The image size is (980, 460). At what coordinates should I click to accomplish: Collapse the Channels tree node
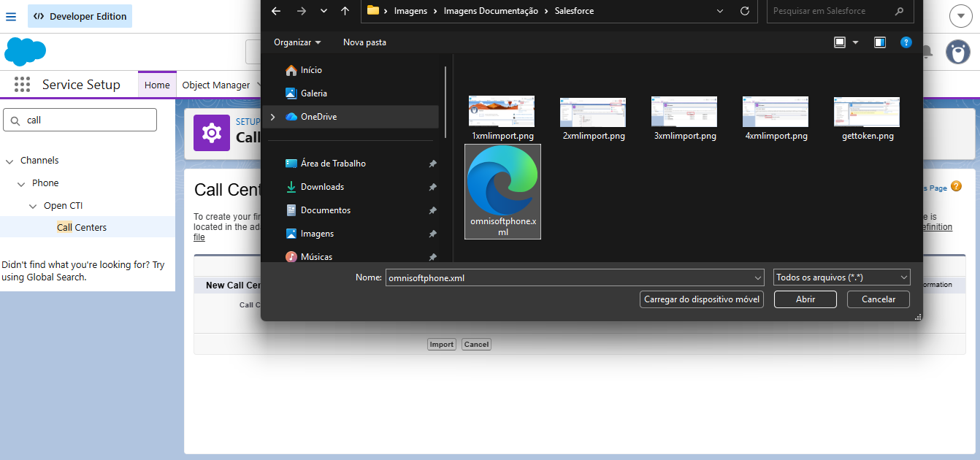point(10,161)
